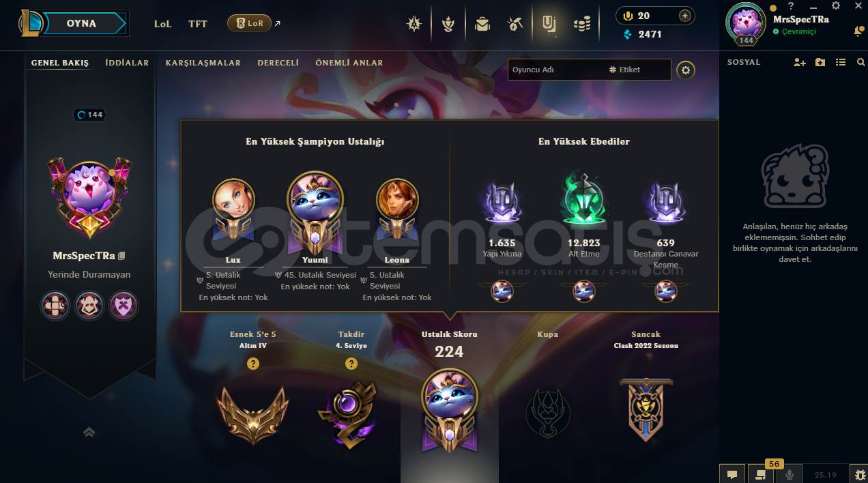Click the add friend icon in Social
Viewport: 868px width, 483px height.
800,62
